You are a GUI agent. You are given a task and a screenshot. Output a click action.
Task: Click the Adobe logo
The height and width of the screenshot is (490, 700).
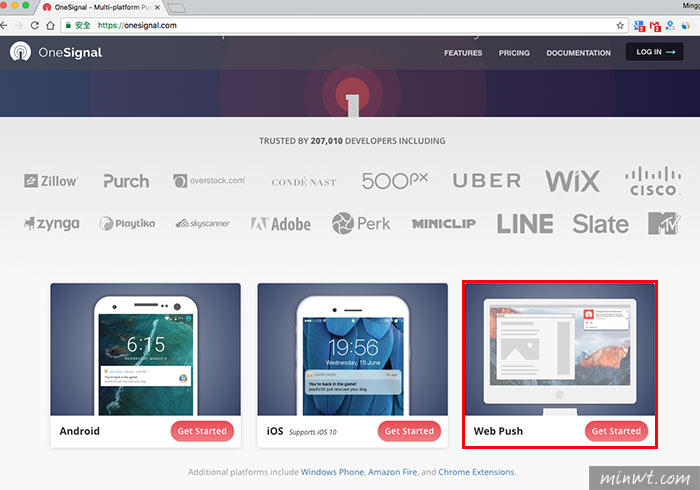281,224
